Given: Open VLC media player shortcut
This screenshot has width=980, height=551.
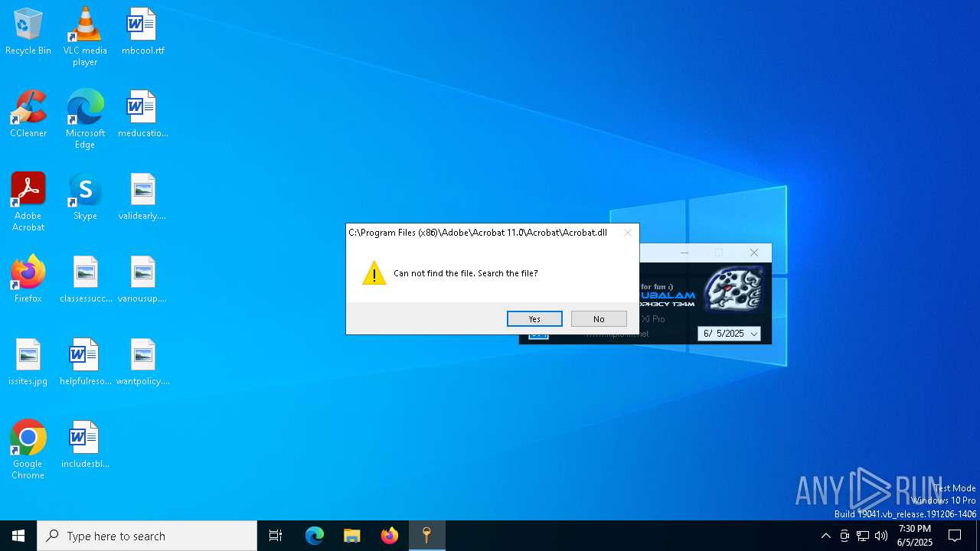Looking at the screenshot, I should coord(85,37).
